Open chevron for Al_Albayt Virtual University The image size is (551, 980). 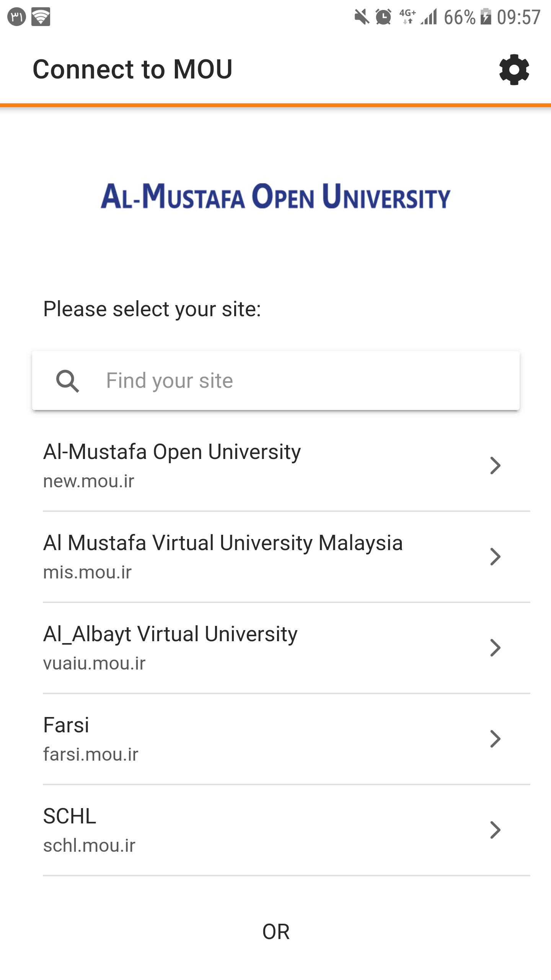pyautogui.click(x=495, y=648)
